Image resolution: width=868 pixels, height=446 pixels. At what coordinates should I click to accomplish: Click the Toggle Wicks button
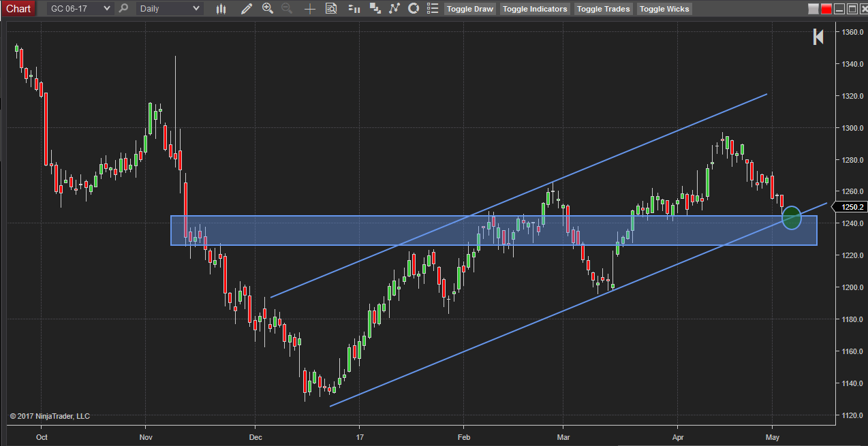pos(664,9)
